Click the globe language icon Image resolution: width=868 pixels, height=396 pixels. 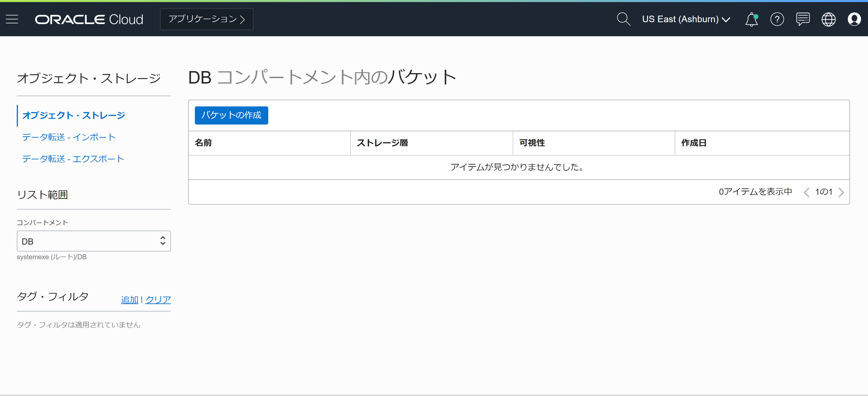[x=828, y=19]
